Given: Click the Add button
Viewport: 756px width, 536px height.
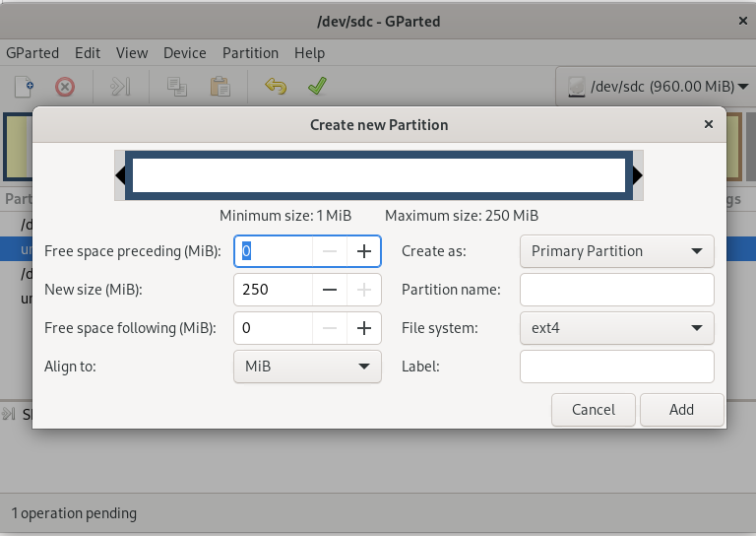Looking at the screenshot, I should point(681,410).
